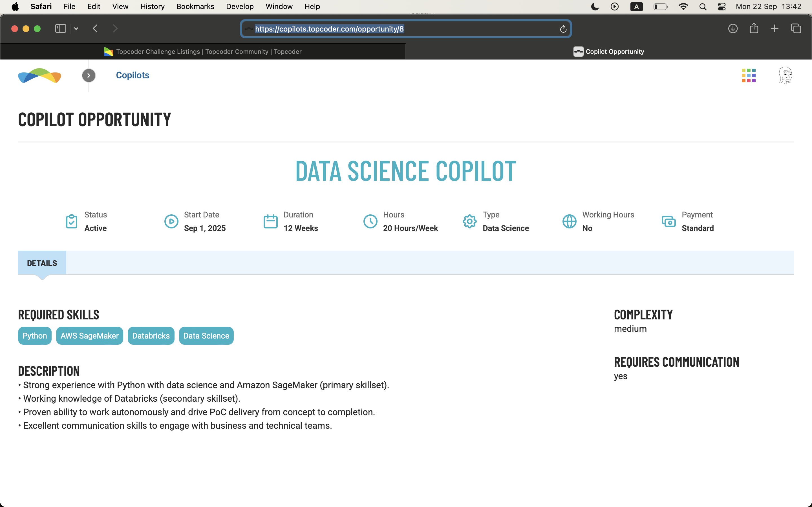Open a new tab with plus icon

coord(775,28)
